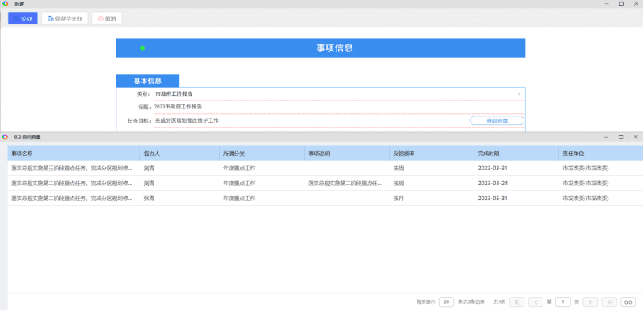
Task: Sort by the 责任单位 column header
Action: click(601, 153)
